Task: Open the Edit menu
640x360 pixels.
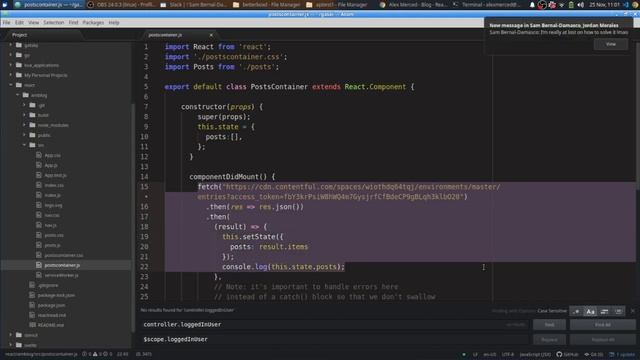Action: 19,22
